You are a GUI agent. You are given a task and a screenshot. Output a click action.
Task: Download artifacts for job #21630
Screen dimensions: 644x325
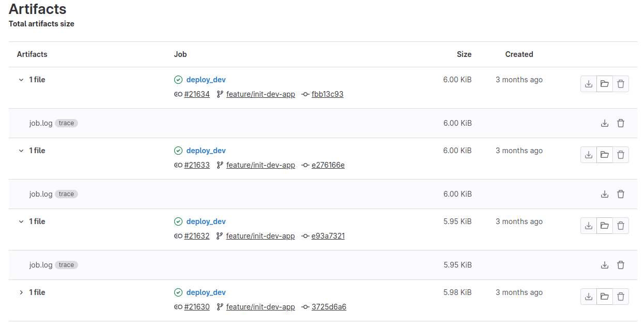click(x=588, y=297)
